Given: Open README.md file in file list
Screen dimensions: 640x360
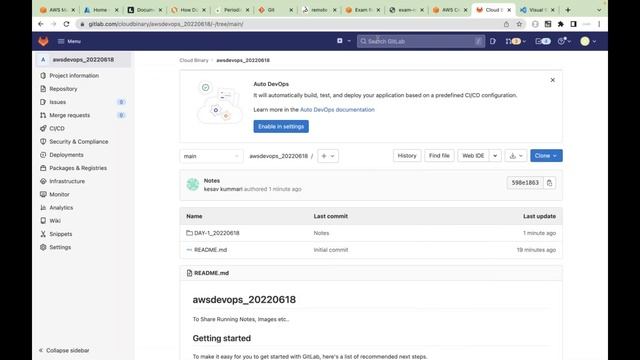Looking at the screenshot, I should point(210,250).
